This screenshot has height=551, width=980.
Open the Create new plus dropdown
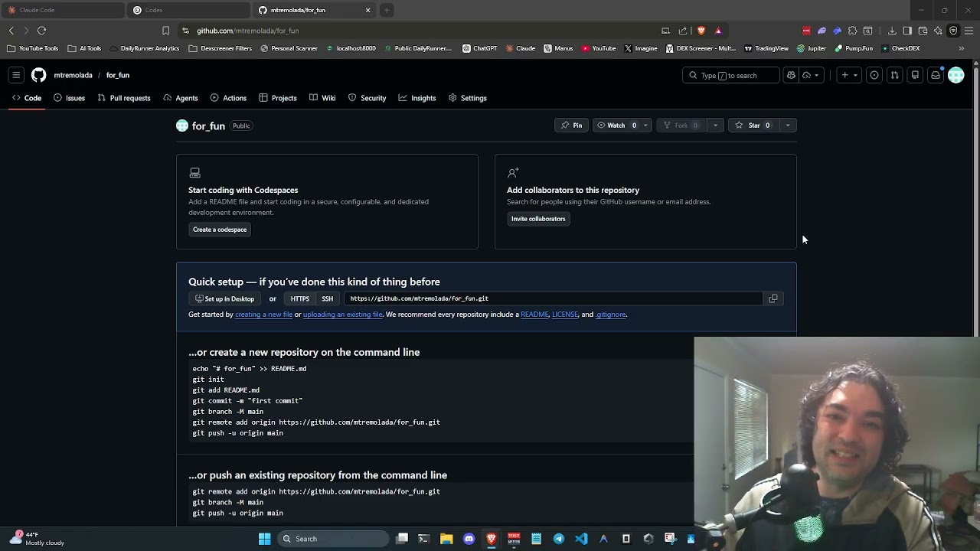coord(849,75)
